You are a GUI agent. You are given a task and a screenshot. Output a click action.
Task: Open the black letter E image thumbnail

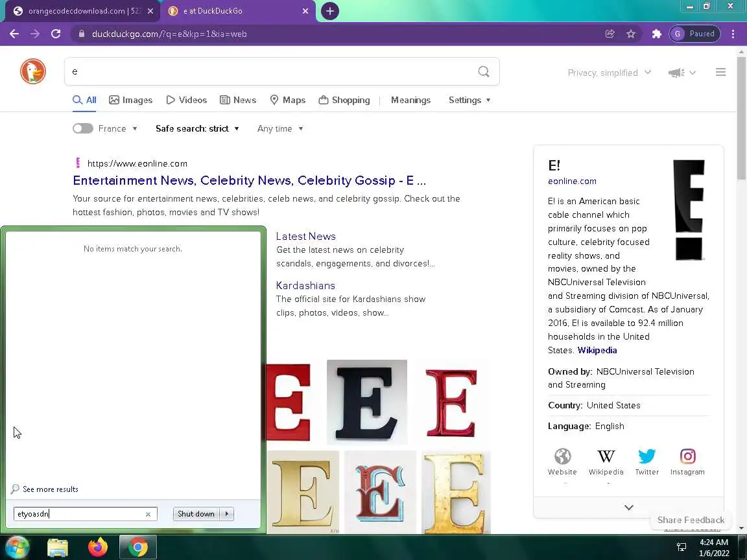pyautogui.click(x=367, y=402)
